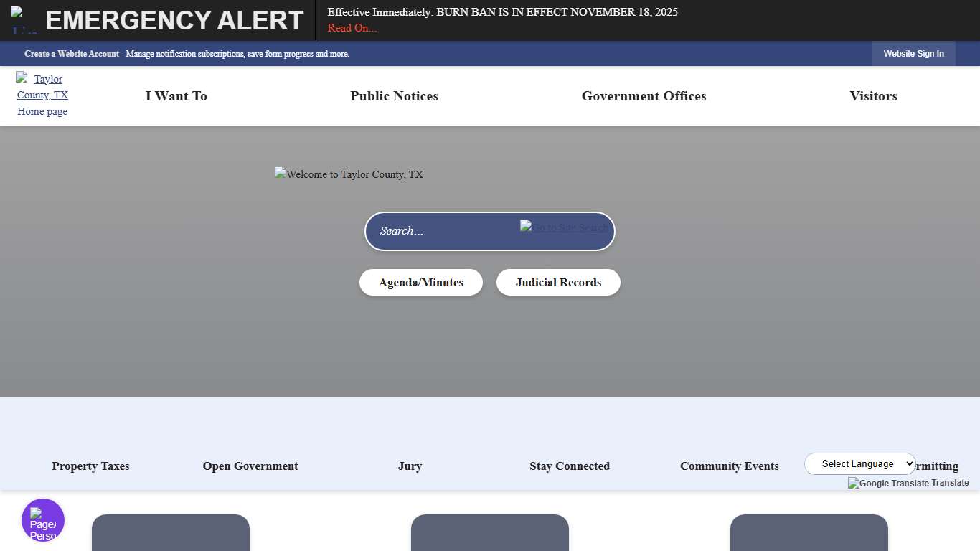Open the Property Taxes quick link

pyautogui.click(x=90, y=466)
